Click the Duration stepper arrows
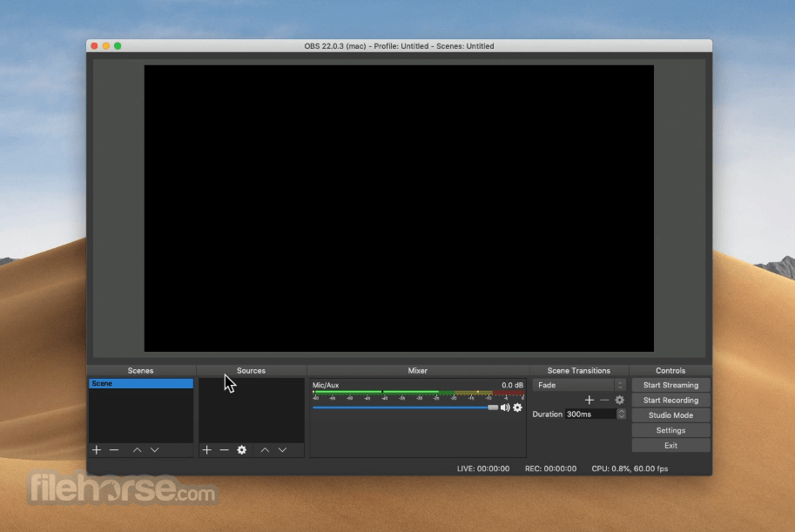 tap(621, 414)
